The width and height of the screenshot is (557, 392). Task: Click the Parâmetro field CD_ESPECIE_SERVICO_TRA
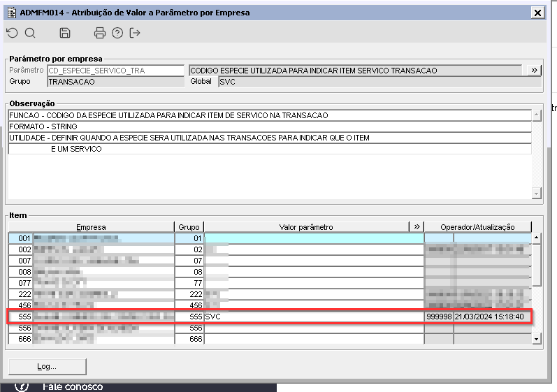(x=116, y=71)
